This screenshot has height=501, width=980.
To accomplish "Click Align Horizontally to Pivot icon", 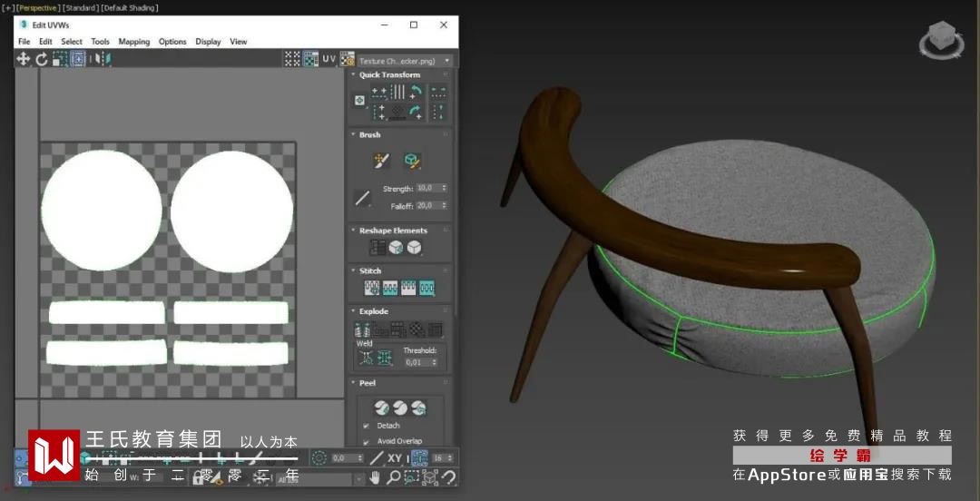I will (x=378, y=93).
